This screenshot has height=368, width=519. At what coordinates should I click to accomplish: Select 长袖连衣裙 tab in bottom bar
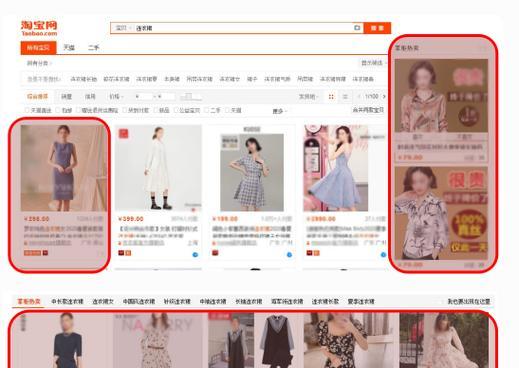(249, 302)
